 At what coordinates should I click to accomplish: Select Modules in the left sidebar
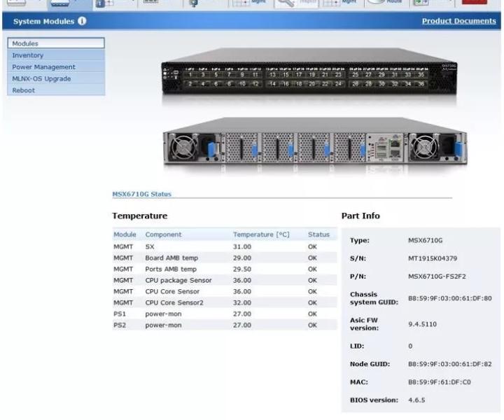[56, 43]
